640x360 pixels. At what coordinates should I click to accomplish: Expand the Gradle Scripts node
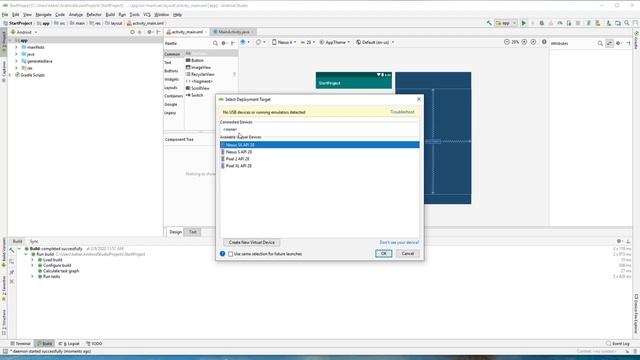tap(10, 75)
